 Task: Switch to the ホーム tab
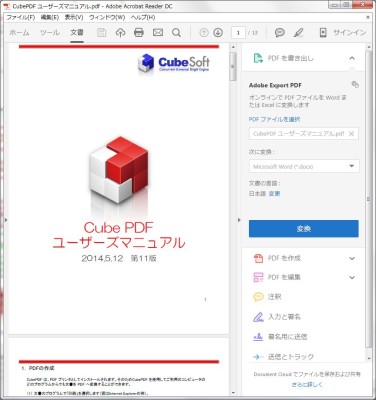click(x=19, y=33)
